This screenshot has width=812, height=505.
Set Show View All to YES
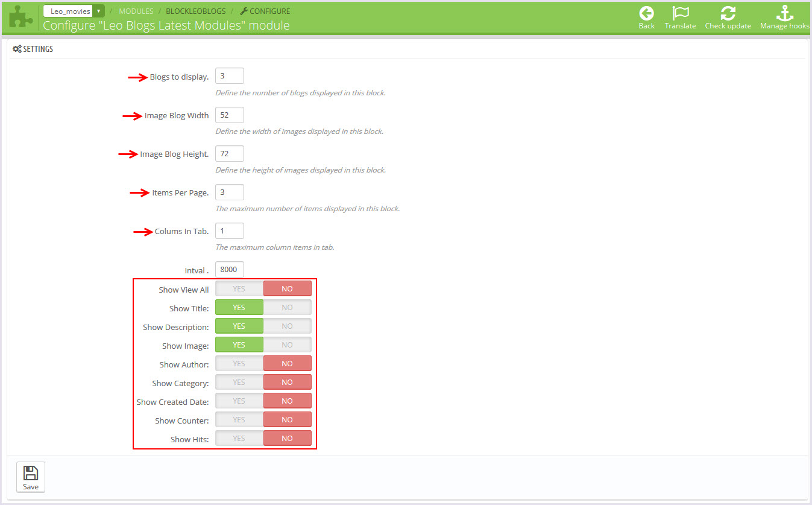(x=239, y=288)
